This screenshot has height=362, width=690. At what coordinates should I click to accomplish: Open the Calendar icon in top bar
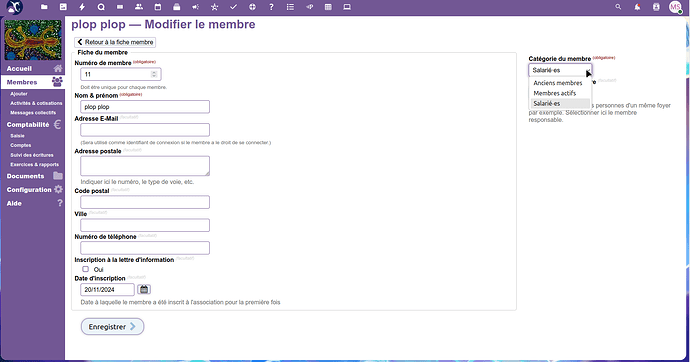point(158,7)
